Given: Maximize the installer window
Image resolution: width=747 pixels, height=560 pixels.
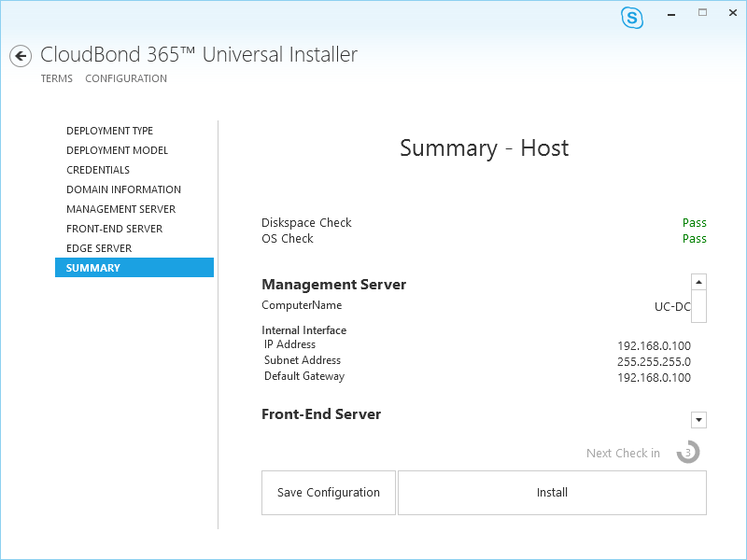Looking at the screenshot, I should coord(703,13).
